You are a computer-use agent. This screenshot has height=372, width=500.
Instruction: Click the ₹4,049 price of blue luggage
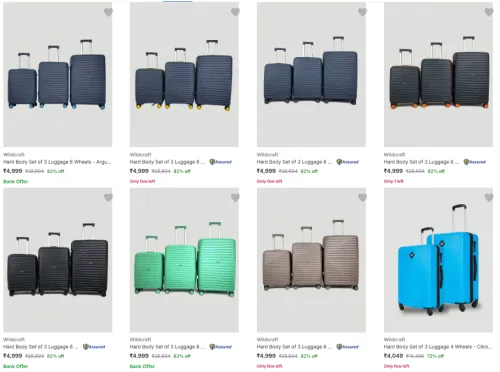pos(393,356)
